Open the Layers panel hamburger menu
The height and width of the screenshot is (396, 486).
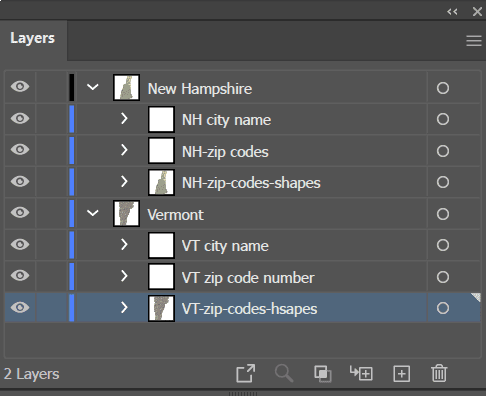[474, 41]
